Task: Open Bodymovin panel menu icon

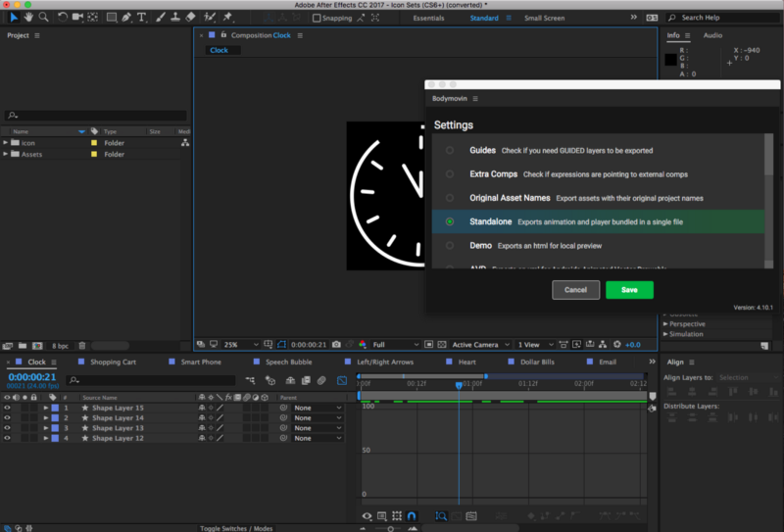Action: click(475, 99)
